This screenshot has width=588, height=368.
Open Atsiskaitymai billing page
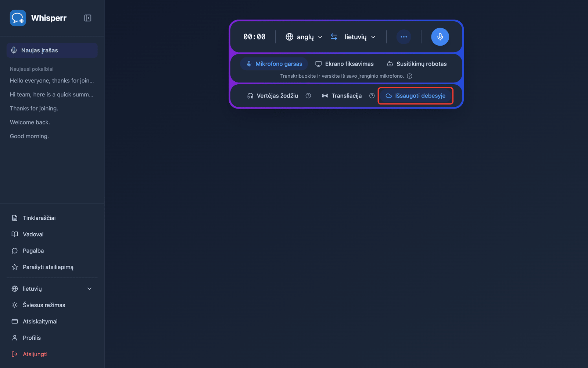coord(52,321)
